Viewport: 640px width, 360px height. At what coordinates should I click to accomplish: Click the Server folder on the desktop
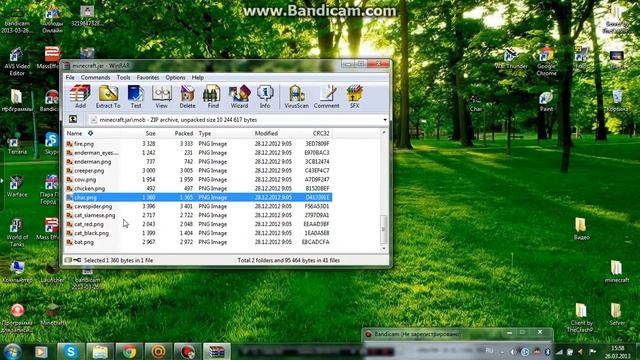[617, 314]
